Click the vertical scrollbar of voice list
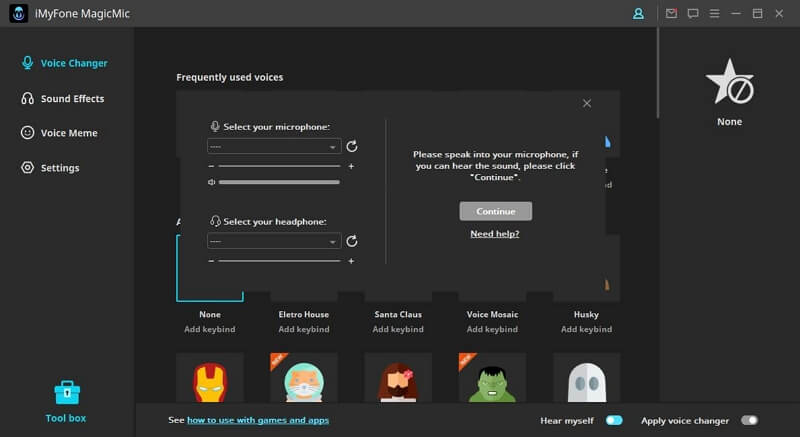The height and width of the screenshot is (437, 800). [x=658, y=73]
